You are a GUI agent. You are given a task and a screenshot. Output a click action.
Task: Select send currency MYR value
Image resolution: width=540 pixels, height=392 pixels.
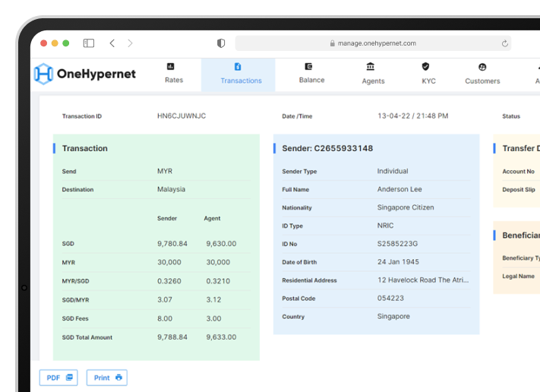165,171
